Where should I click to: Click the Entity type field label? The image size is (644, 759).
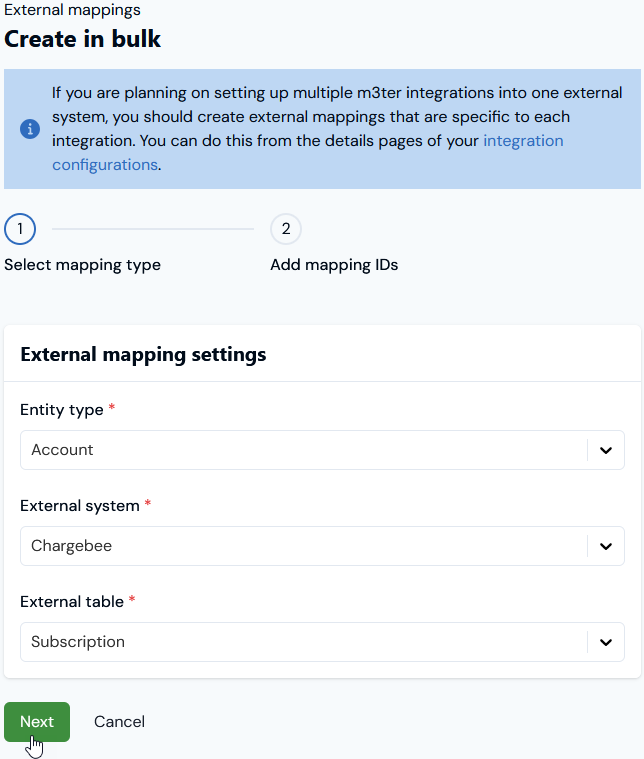(62, 410)
